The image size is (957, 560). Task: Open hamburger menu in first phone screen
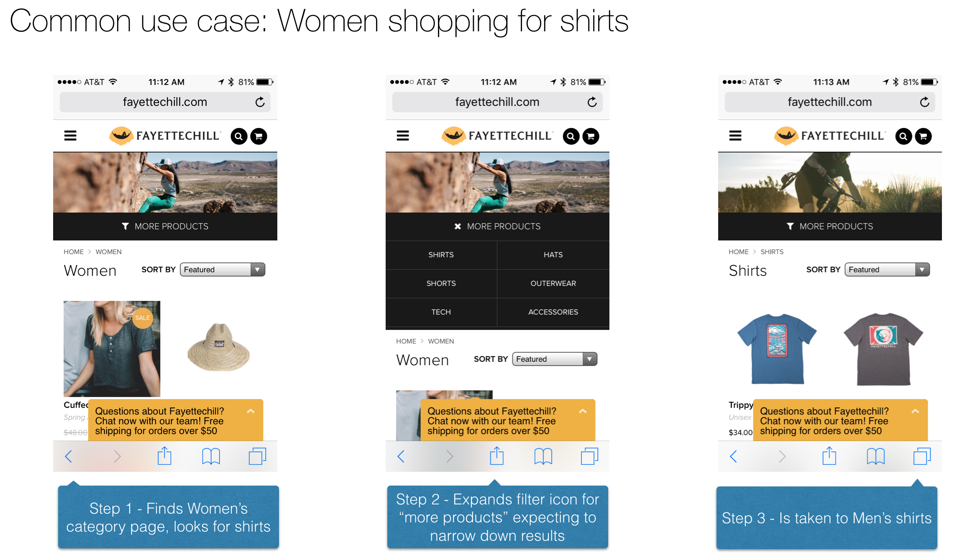tap(70, 136)
